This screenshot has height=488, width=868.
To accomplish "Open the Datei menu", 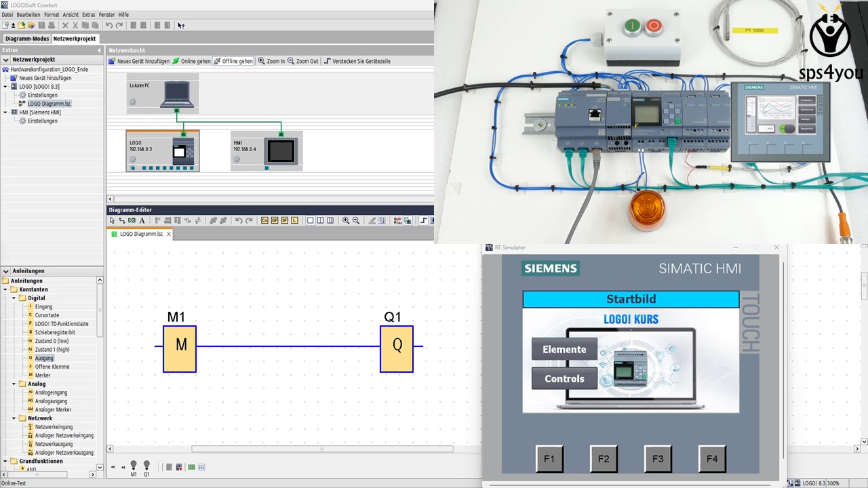I will pos(7,14).
